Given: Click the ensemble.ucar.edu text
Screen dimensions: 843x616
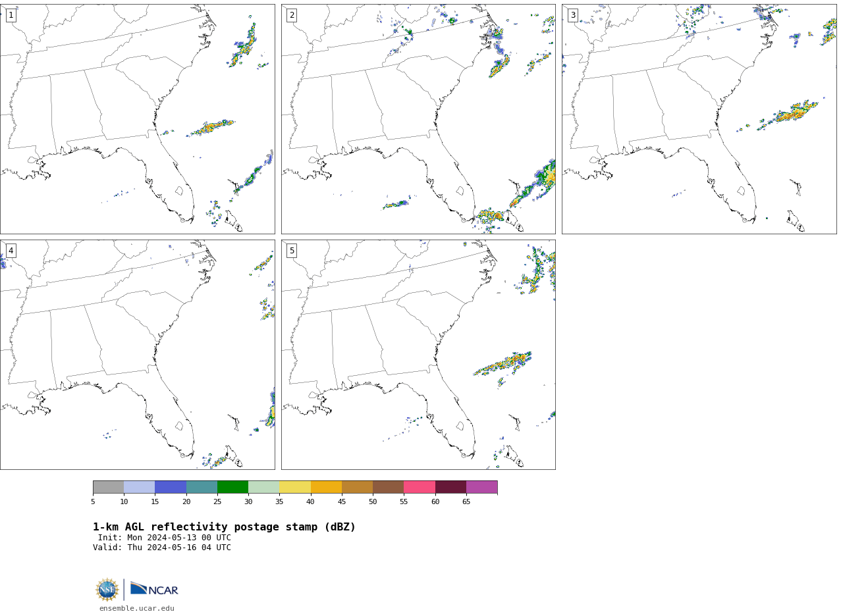Looking at the screenshot, I should pyautogui.click(x=137, y=609).
